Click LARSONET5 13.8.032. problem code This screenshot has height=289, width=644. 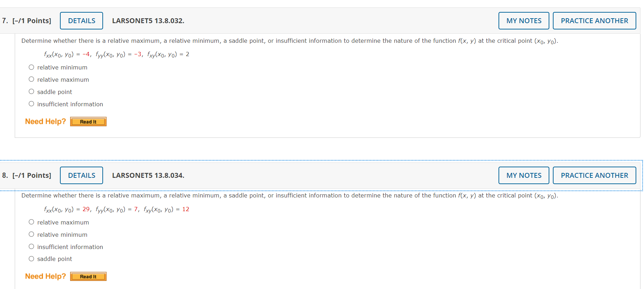click(148, 21)
